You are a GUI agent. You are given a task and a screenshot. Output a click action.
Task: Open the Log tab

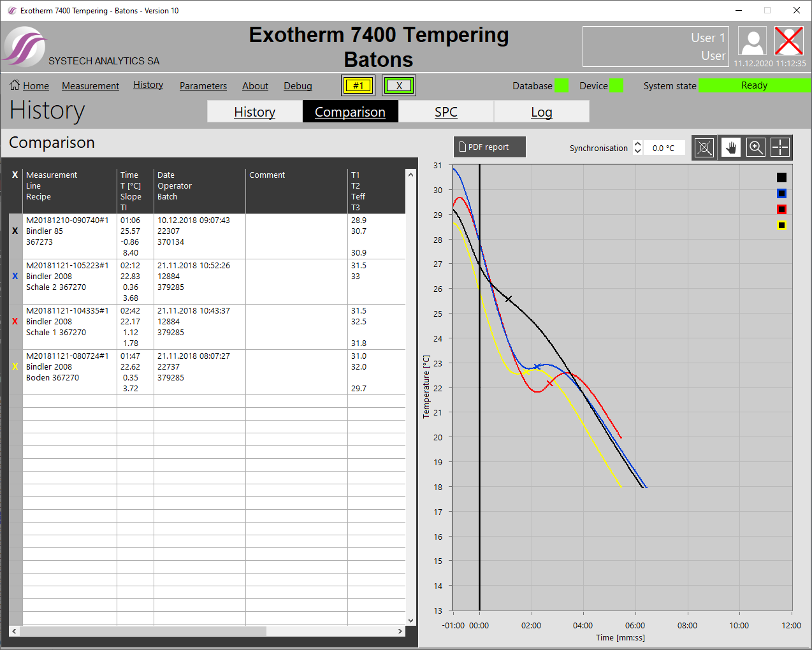(x=542, y=112)
